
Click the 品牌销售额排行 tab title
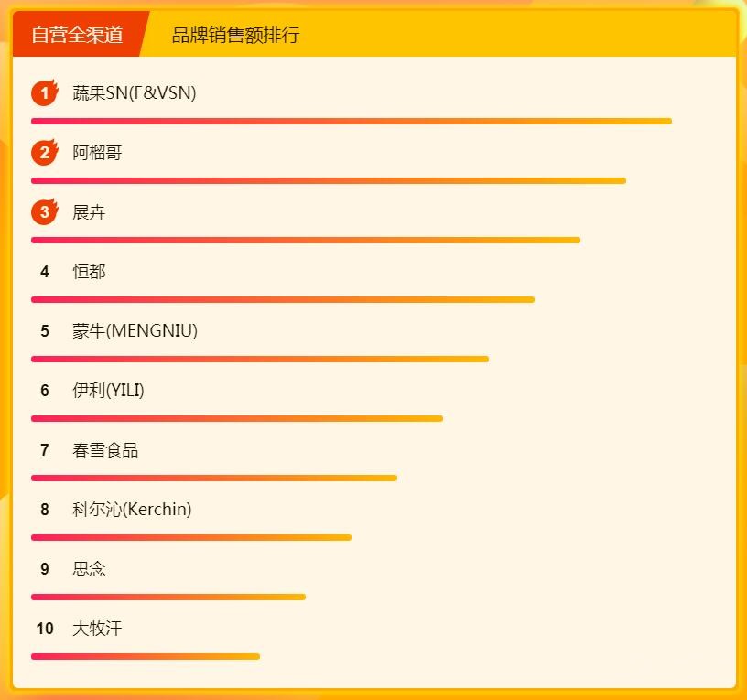click(x=235, y=35)
